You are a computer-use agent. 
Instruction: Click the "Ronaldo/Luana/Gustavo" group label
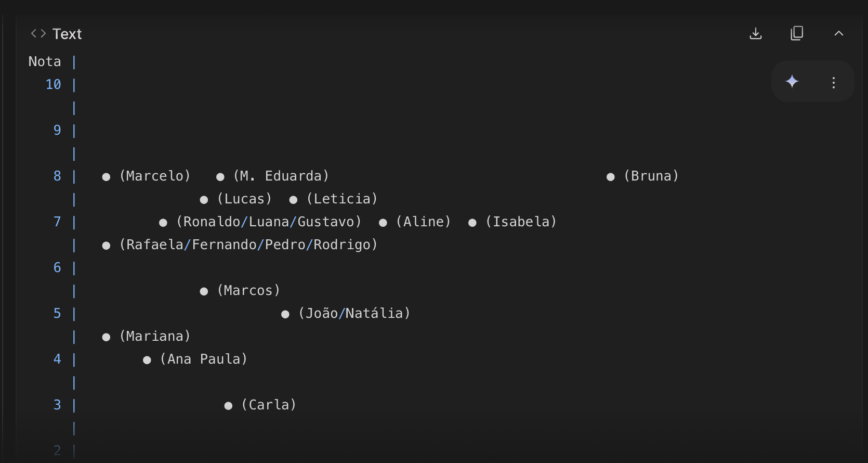tap(269, 222)
